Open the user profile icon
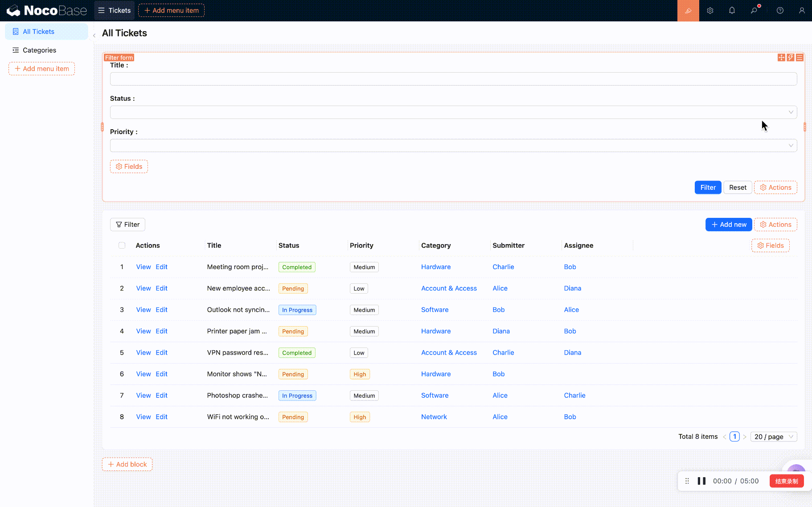812x507 pixels. (802, 11)
